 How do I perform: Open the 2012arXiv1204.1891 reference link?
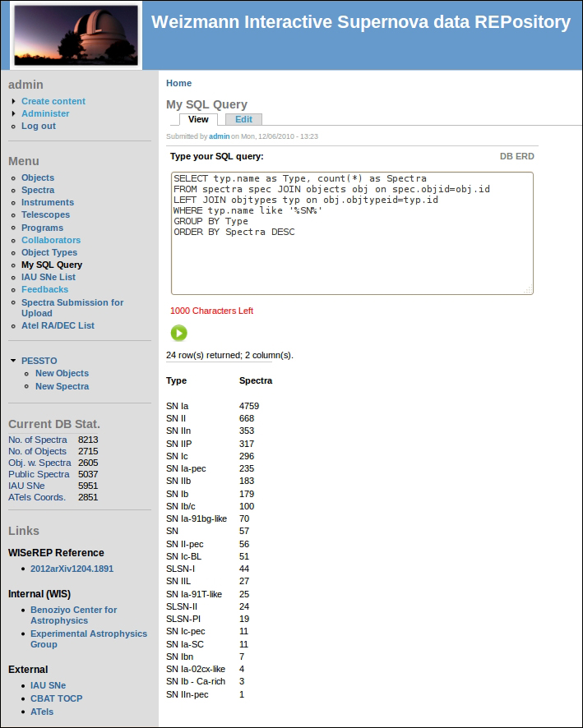click(72, 569)
